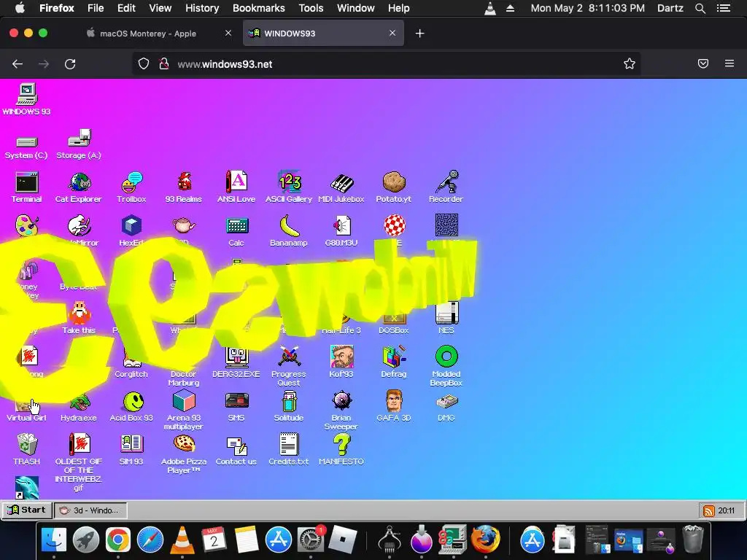Open Firefox hamburger application menu
This screenshot has width=747, height=560.
coord(729,64)
